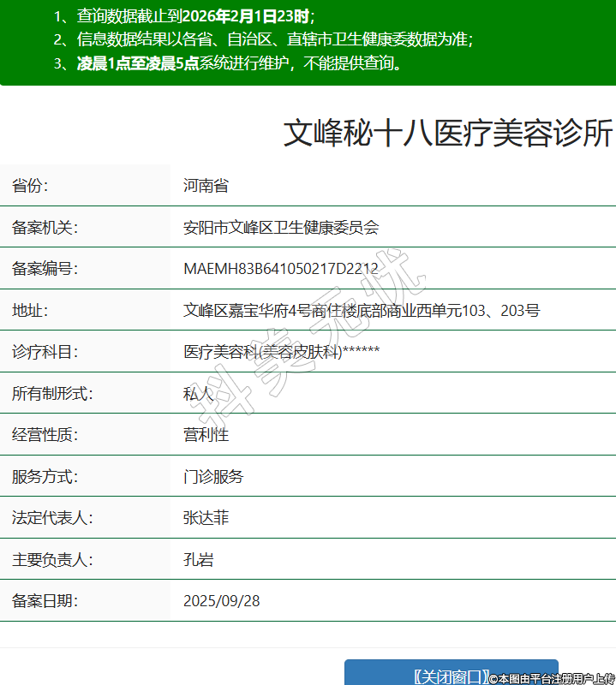Screen dimensions: 616x685
Task: Select the 门诊服务 service type value
Action: coord(213,477)
